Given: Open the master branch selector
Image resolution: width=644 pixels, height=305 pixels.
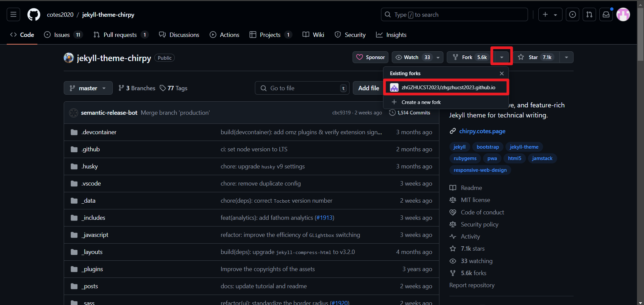Looking at the screenshot, I should coord(88,88).
